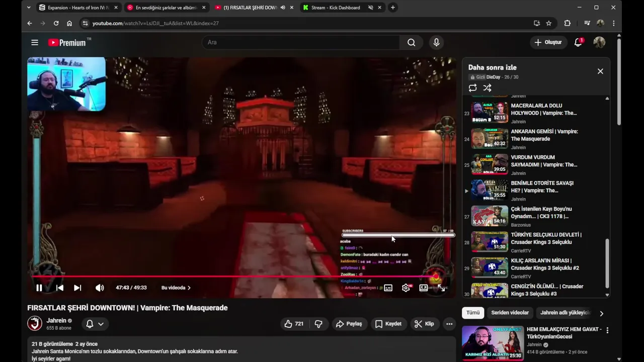This screenshot has width=644, height=362.
Task: Expand 'Bu videoda' chapters panel
Action: point(176,288)
